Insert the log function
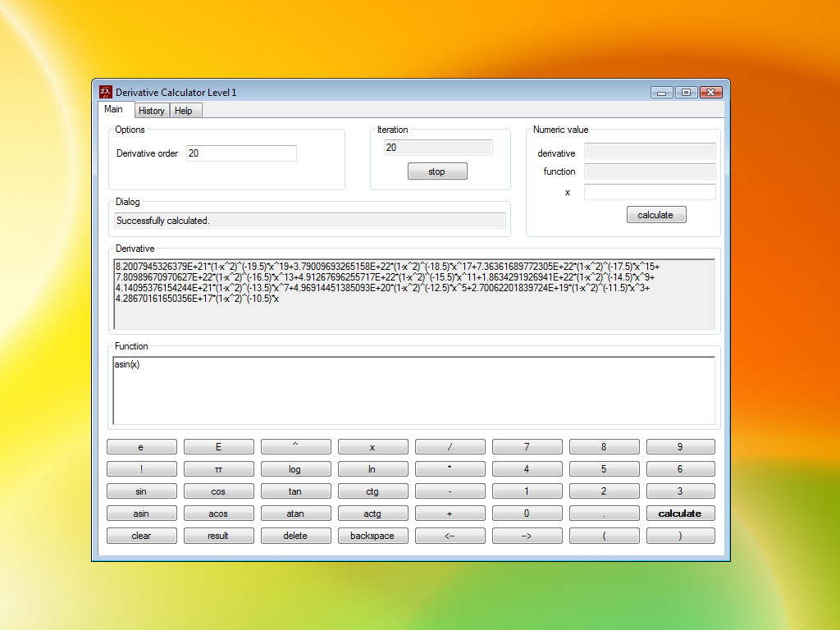The image size is (840, 630). tap(295, 469)
